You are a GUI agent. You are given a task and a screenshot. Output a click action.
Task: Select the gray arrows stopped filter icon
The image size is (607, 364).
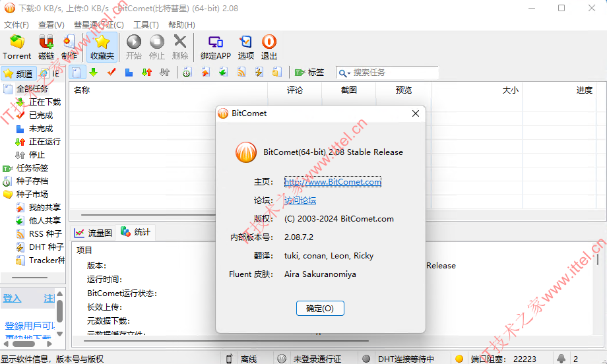point(164,73)
